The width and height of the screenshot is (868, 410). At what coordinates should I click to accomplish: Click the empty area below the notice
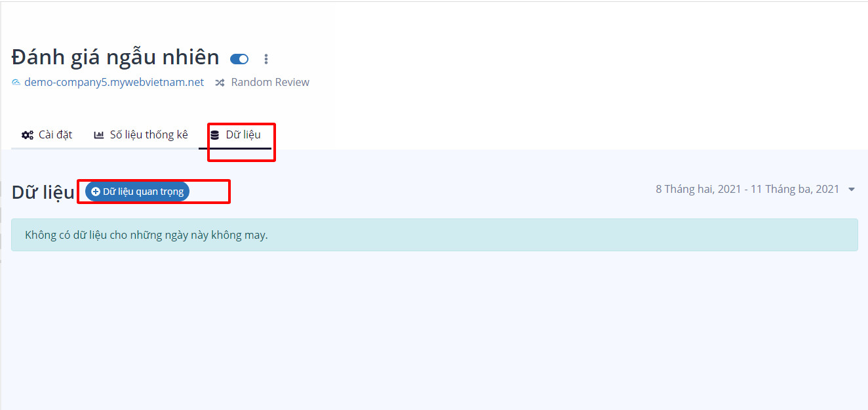coord(434,328)
